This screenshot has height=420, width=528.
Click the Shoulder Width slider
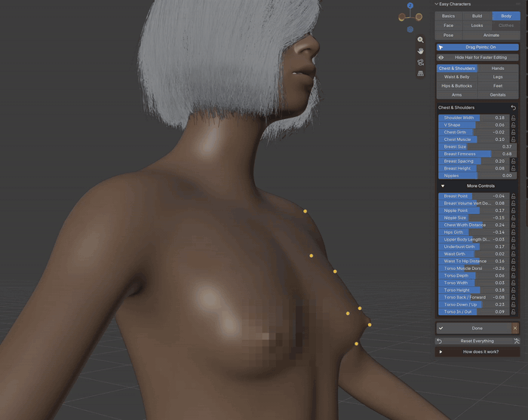point(474,118)
